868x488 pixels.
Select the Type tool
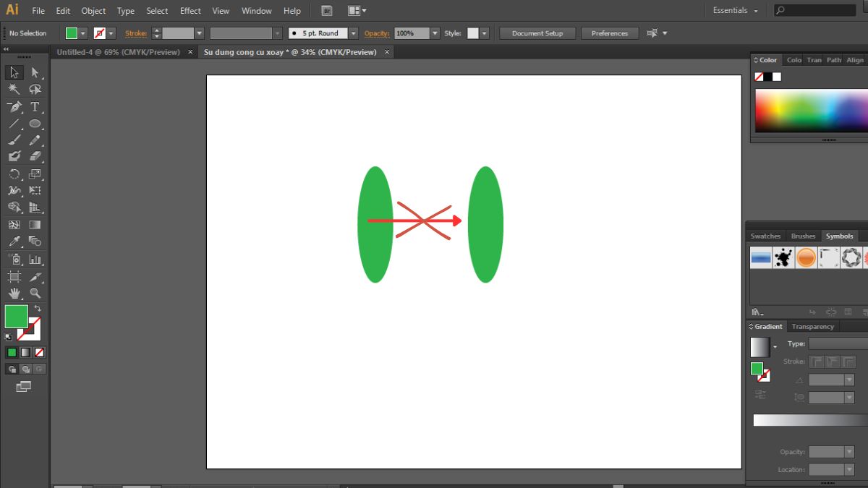pos(35,106)
